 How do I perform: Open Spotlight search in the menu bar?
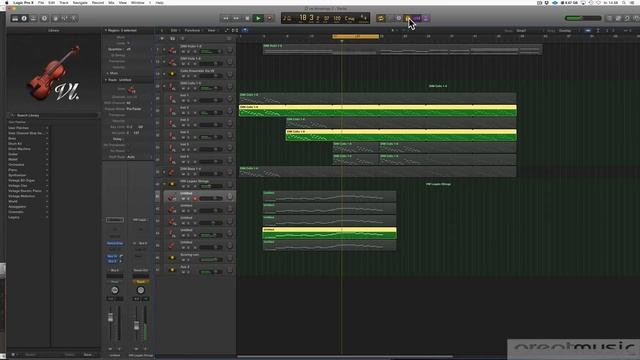[624, 2]
